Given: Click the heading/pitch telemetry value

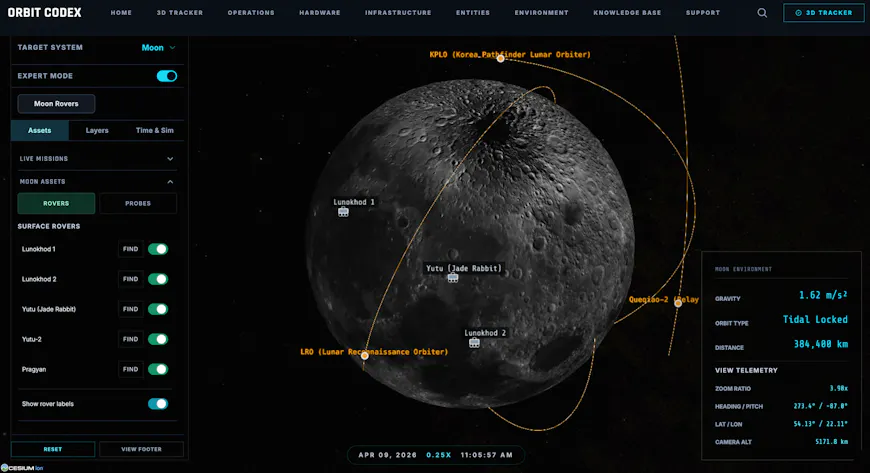Looking at the screenshot, I should click(821, 406).
